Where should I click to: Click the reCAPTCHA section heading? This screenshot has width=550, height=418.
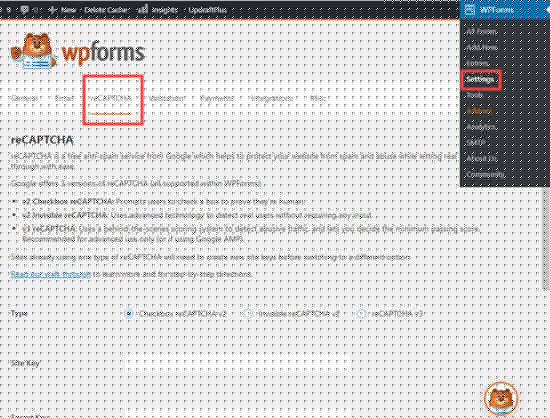[42, 140]
